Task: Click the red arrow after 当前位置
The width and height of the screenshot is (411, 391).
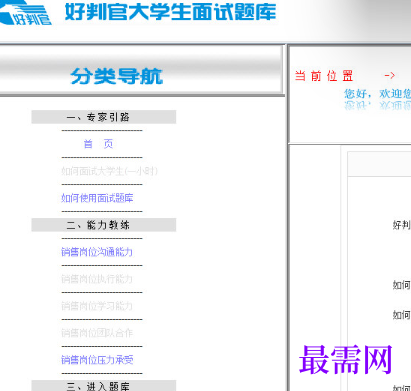Action: point(390,76)
